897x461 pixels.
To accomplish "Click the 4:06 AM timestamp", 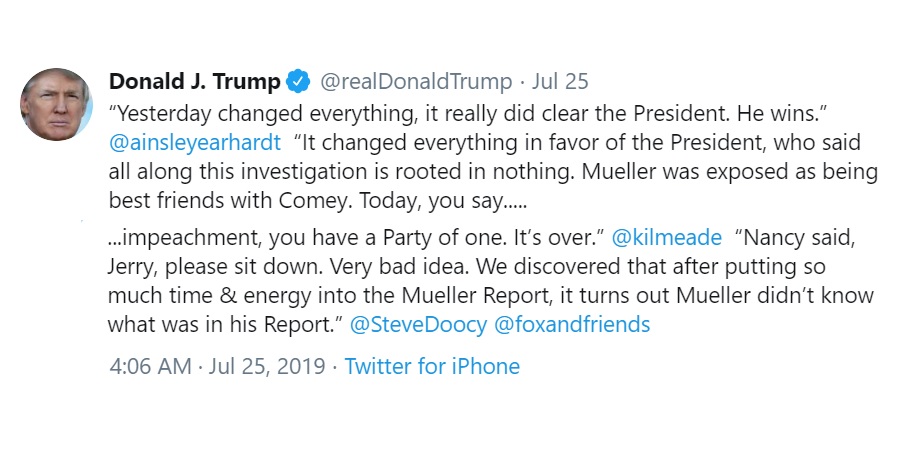I will point(150,366).
